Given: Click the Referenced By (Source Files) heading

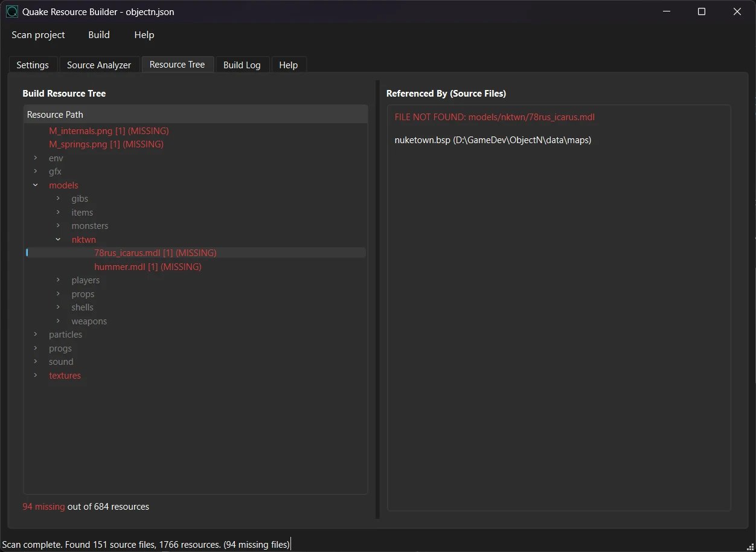Looking at the screenshot, I should (x=446, y=94).
